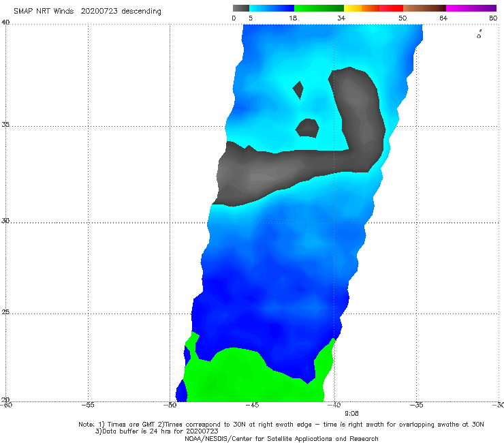The width and height of the screenshot is (504, 443).
Task: Click the color bar label '5'
Action: pos(251,18)
